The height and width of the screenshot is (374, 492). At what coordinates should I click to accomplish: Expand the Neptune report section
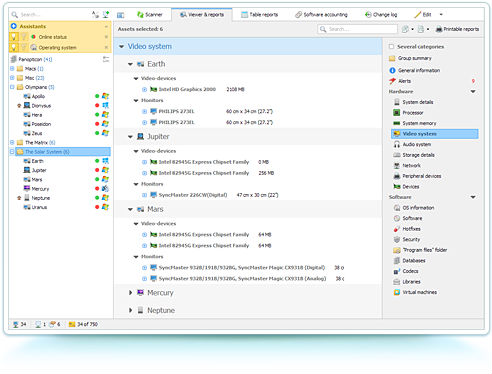tap(130, 310)
